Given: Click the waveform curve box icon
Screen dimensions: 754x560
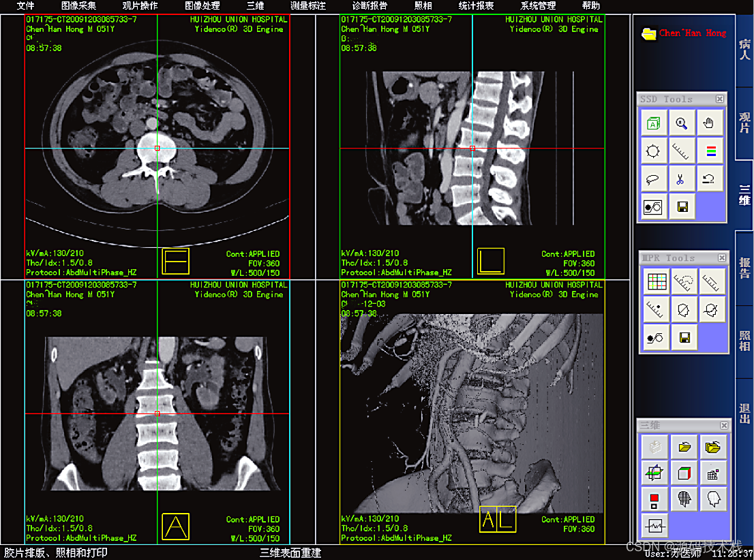Looking at the screenshot, I should (x=655, y=527).
